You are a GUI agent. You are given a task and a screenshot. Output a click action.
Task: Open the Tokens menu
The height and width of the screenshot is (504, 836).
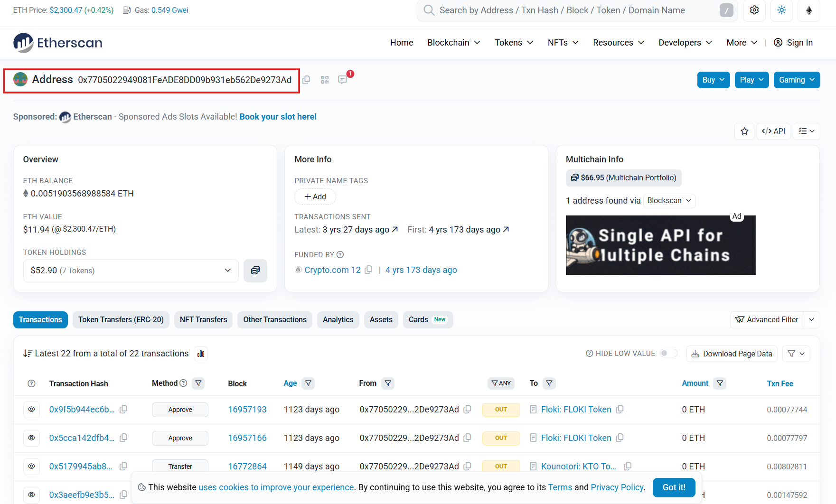click(x=514, y=43)
